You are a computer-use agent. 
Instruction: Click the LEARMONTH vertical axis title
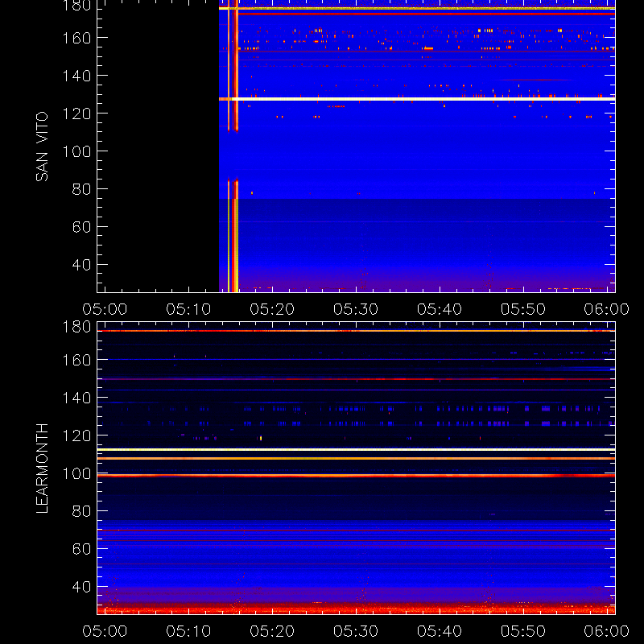click(42, 469)
